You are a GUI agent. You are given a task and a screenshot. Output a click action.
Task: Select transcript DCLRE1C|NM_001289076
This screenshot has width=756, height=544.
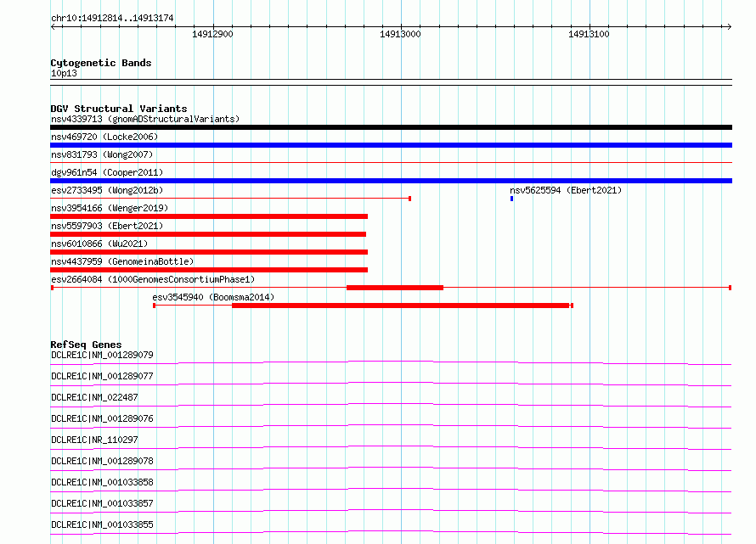[x=102, y=418]
